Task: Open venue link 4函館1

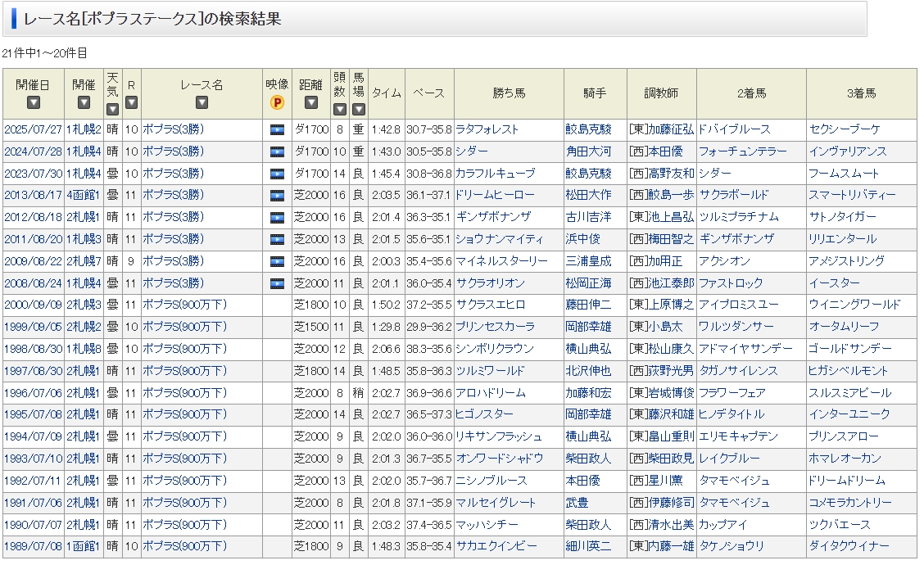Action: coord(83,195)
